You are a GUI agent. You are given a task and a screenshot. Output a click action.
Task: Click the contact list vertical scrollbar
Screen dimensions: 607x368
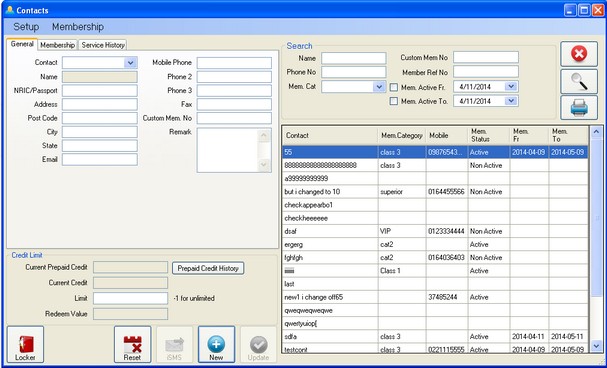(x=596, y=239)
